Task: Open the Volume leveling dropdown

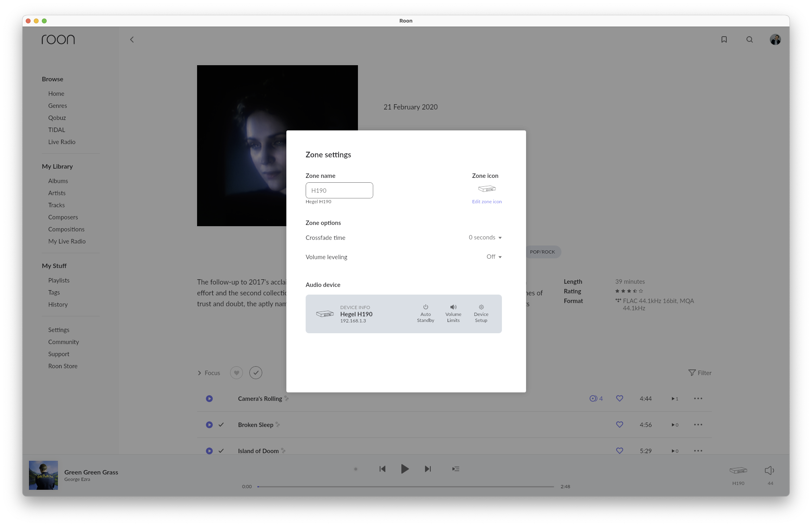Action: [494, 257]
